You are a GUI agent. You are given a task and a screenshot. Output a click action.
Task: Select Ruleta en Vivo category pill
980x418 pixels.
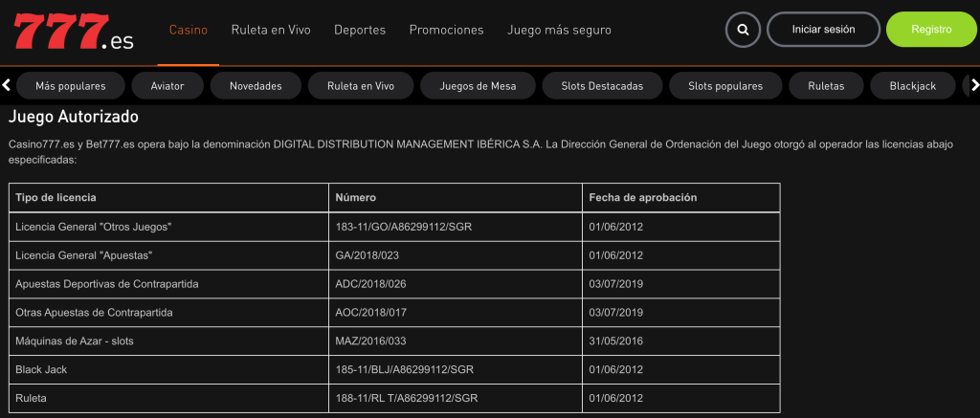tap(361, 86)
